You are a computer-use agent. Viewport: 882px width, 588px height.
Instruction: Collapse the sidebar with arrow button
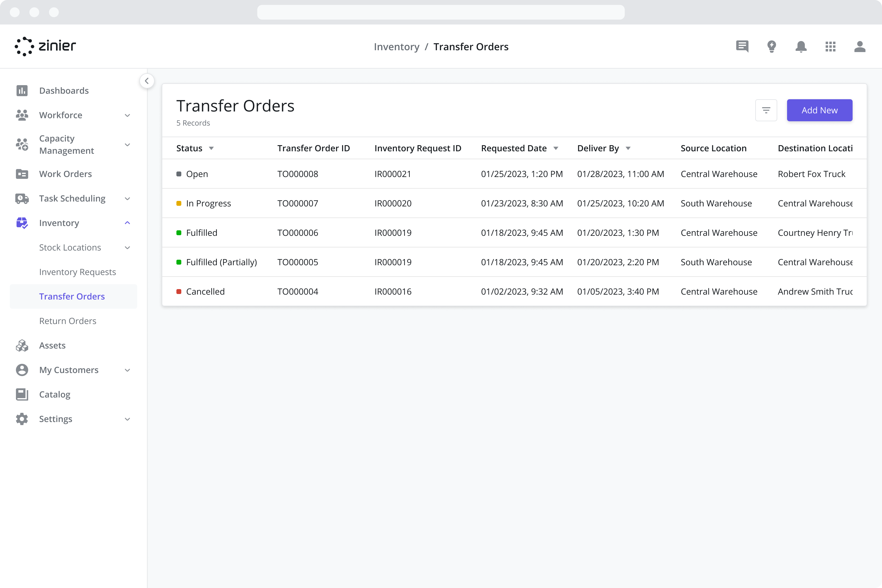coord(147,81)
